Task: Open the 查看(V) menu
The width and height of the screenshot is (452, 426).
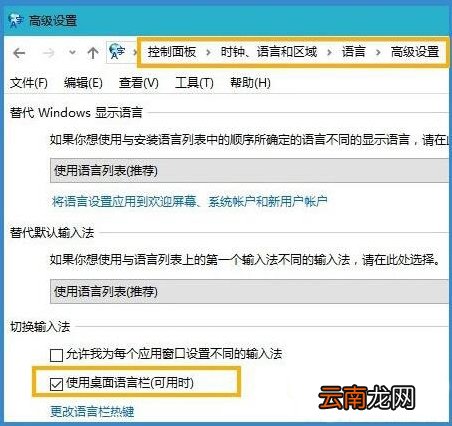Action: (139, 83)
